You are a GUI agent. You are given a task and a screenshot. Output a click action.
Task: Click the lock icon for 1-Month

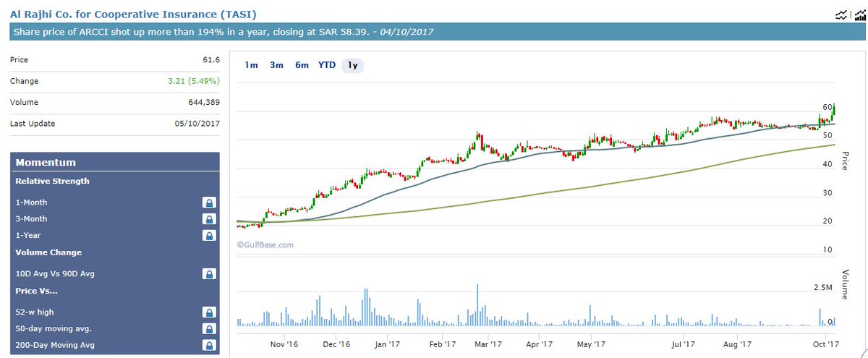click(208, 203)
